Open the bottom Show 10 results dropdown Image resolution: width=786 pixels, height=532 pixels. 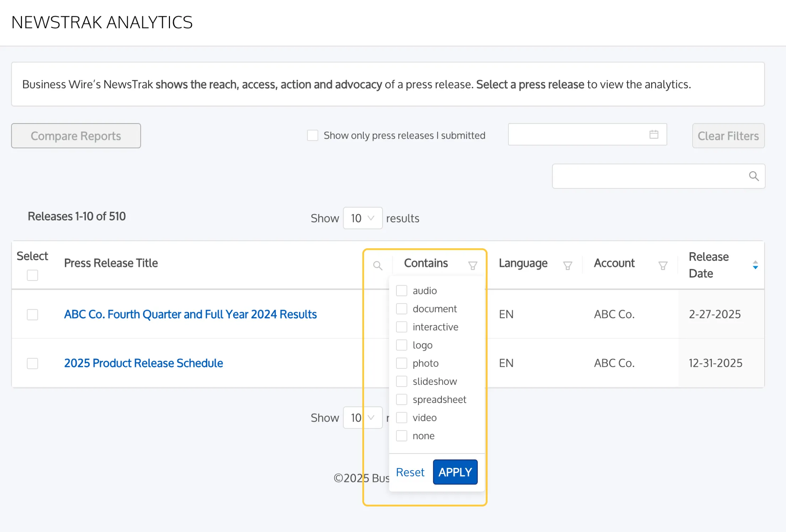[x=363, y=418]
